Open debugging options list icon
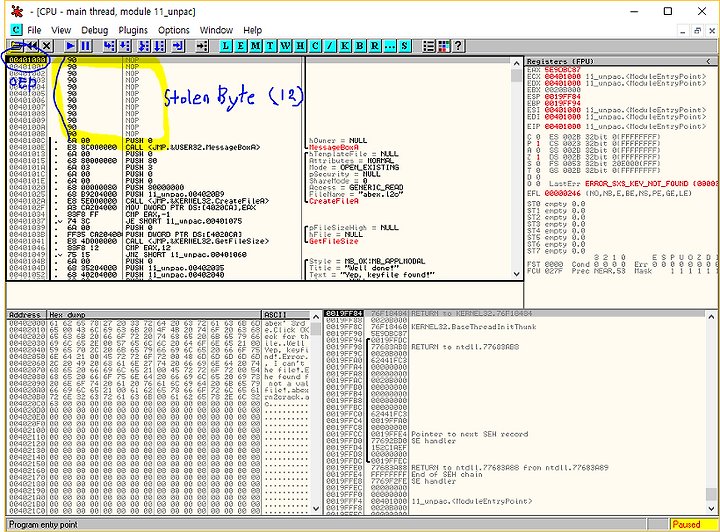 pyautogui.click(x=428, y=46)
